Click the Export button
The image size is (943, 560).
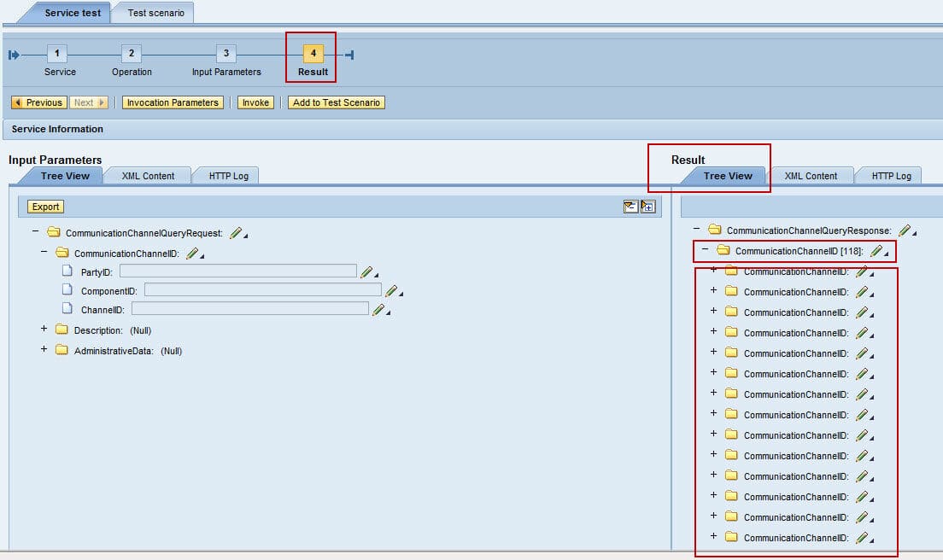[45, 207]
